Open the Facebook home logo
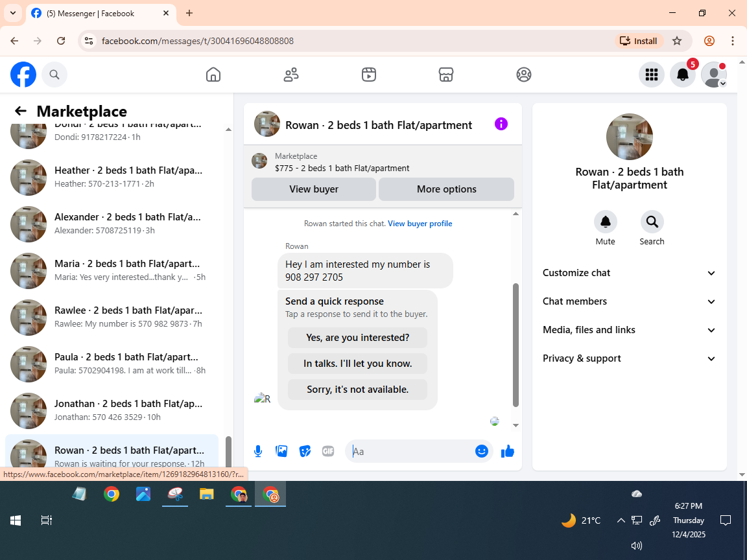Screen dimensions: 747x560 click(23, 75)
